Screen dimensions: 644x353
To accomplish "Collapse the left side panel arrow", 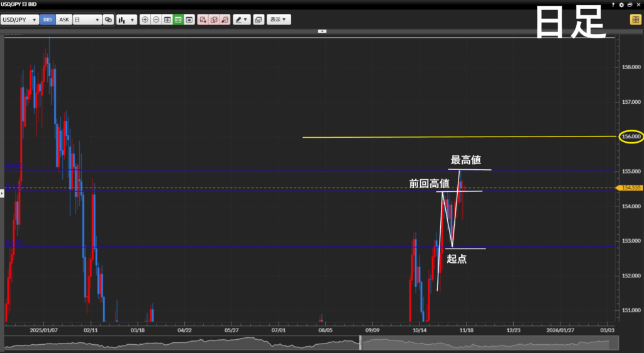I will [x=2, y=193].
